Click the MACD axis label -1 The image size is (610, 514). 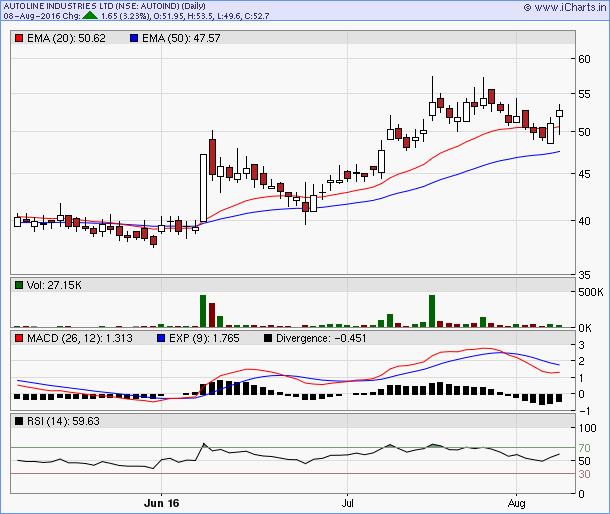[584, 411]
